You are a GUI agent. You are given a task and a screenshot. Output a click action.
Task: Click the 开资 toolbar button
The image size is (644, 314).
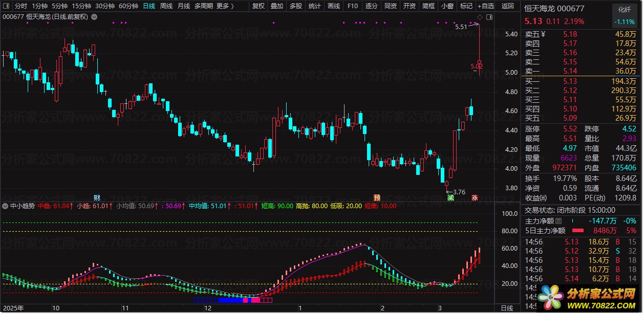pos(410,6)
